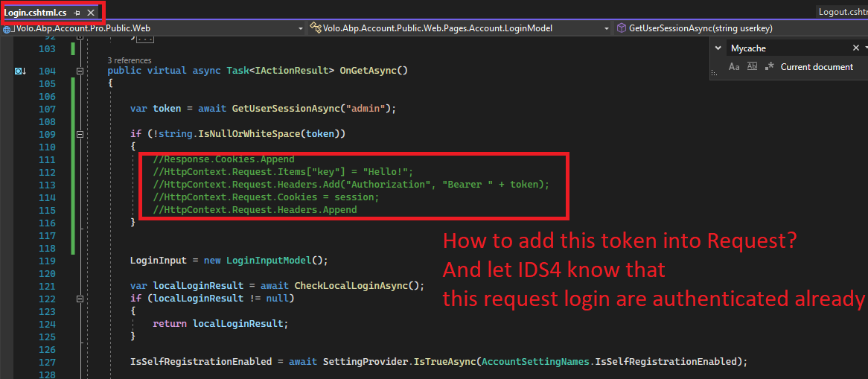This screenshot has height=379, width=868.
Task: Clear the Mycache search text
Action: pos(855,48)
